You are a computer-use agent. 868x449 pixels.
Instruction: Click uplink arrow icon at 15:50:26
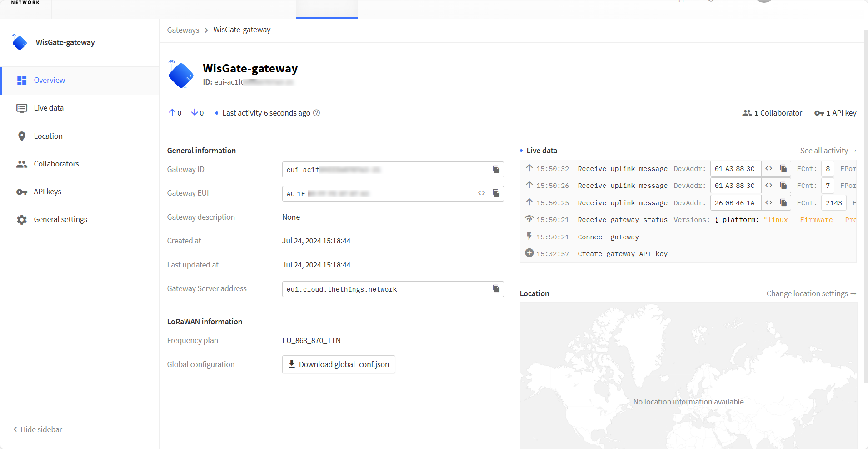[529, 185]
